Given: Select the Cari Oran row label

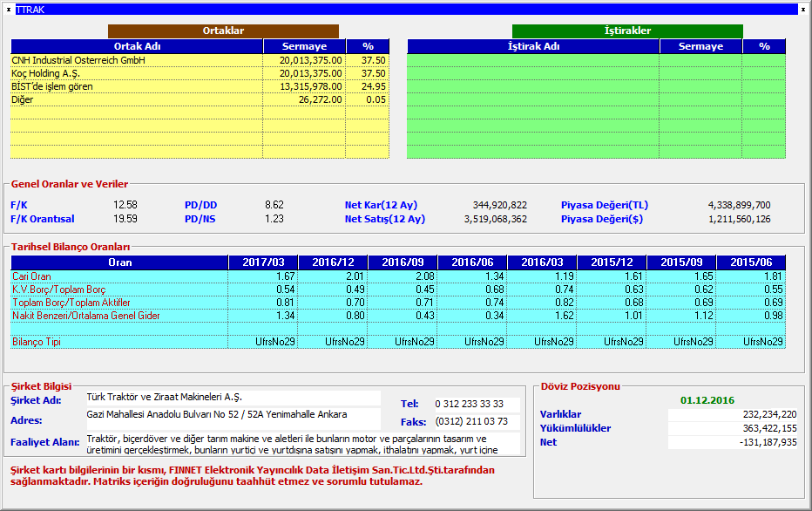Looking at the screenshot, I should (31, 276).
